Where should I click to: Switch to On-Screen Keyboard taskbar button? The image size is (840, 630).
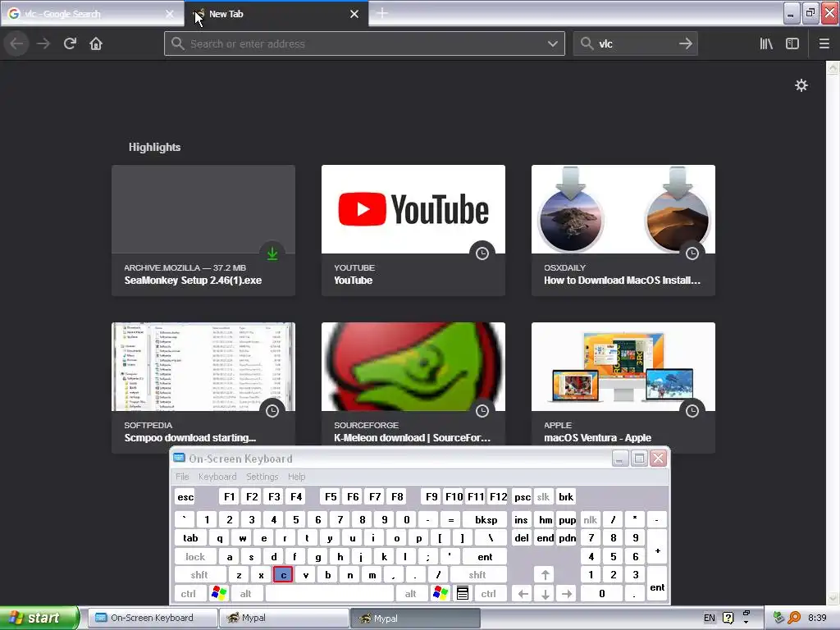pyautogui.click(x=152, y=618)
